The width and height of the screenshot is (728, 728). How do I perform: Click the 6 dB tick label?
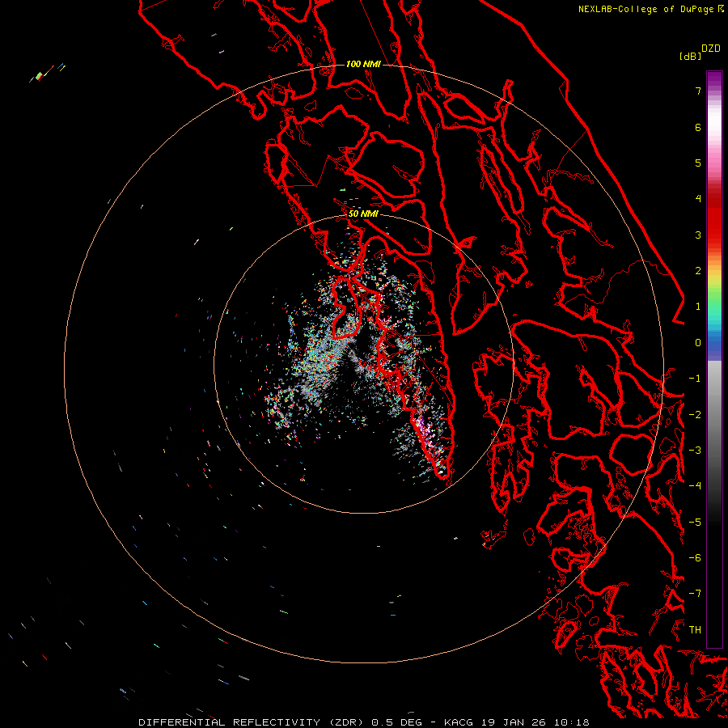click(x=698, y=127)
